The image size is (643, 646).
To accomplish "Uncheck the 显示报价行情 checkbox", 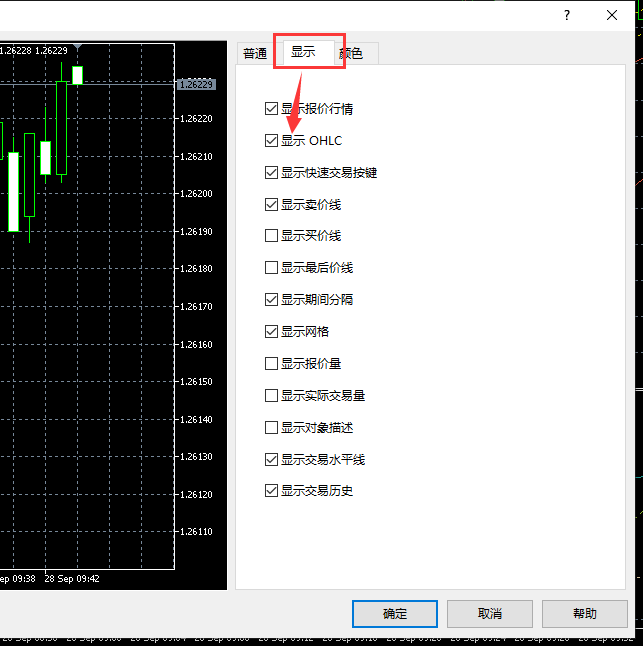I will coord(271,109).
